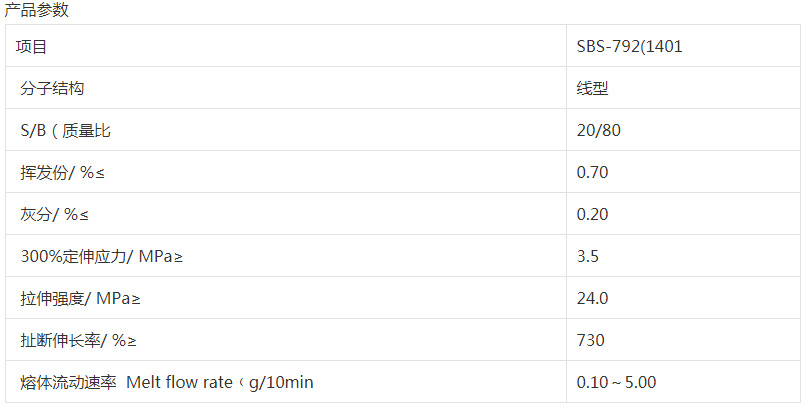Click the 扯断伸长率/ %≥ row label
The image size is (804, 411).
tap(79, 340)
